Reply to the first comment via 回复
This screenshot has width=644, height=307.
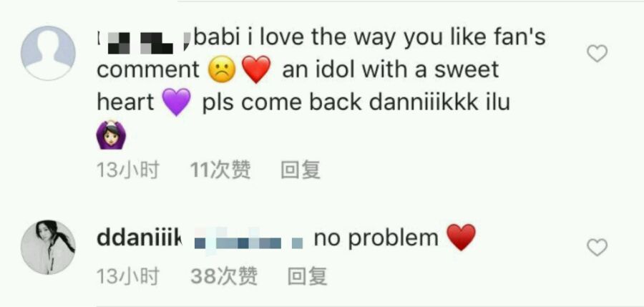click(x=301, y=170)
